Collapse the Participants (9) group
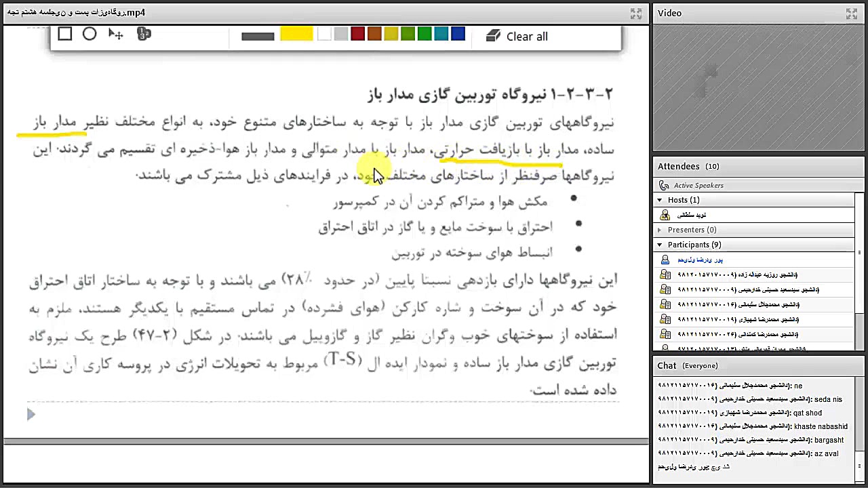868x488 pixels. (658, 245)
